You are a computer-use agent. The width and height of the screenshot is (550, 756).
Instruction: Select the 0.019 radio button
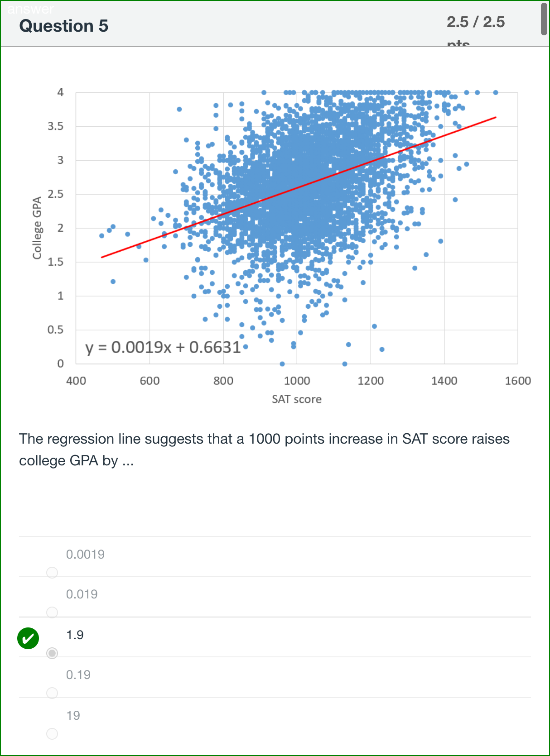point(52,612)
